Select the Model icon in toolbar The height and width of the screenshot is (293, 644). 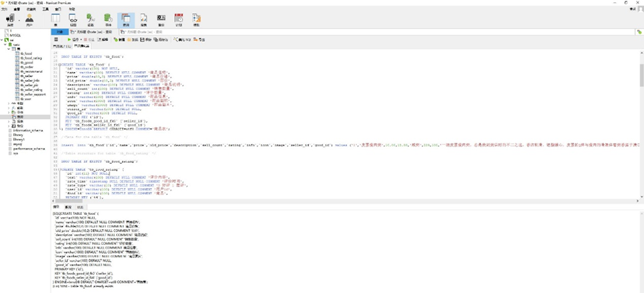click(x=197, y=19)
